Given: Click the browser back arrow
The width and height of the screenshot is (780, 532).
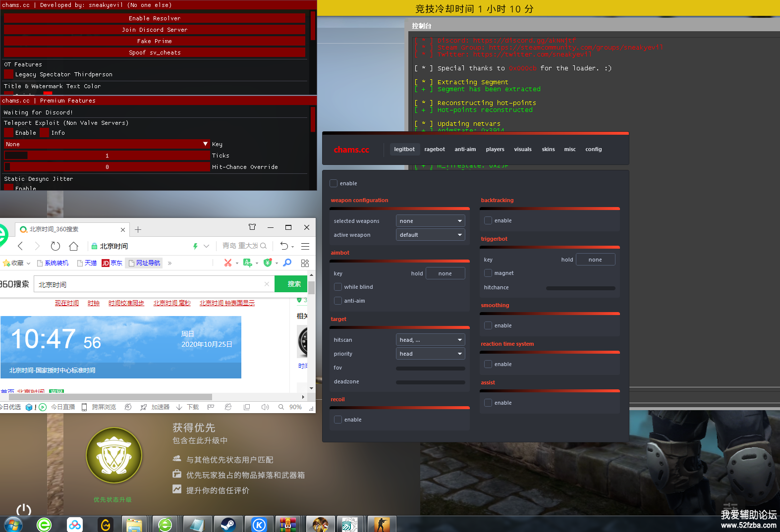Looking at the screenshot, I should click(x=20, y=246).
